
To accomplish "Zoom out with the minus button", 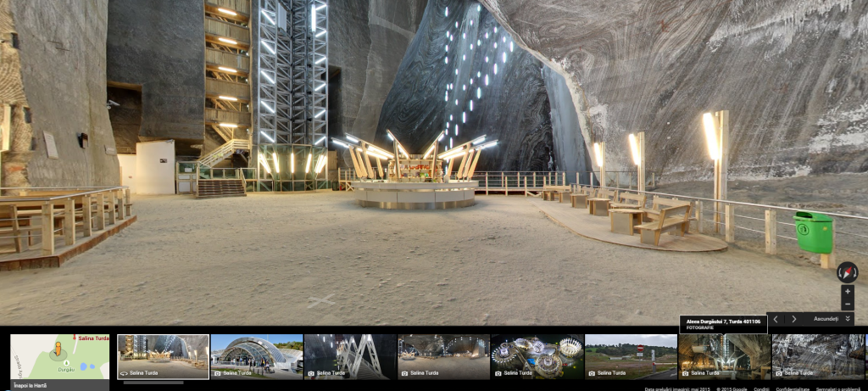I will coord(848,304).
